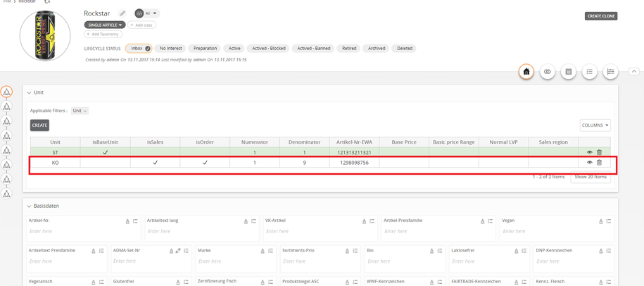This screenshot has width=644, height=286.
Task: Set lifecycle status to No Interest
Action: pyautogui.click(x=170, y=49)
